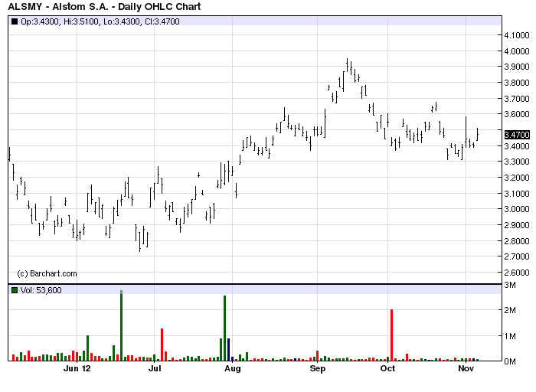Click the 0M volume axis label
The image size is (536, 392).
coord(510,361)
